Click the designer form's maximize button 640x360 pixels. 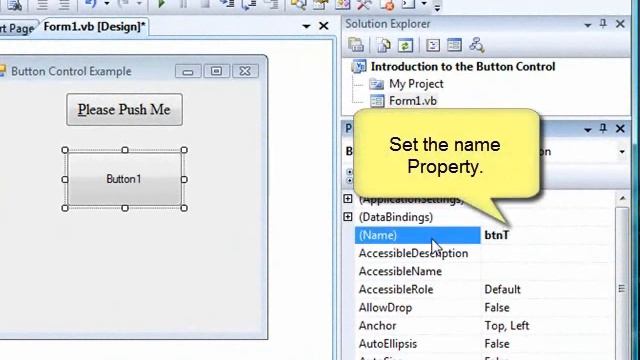(216, 71)
